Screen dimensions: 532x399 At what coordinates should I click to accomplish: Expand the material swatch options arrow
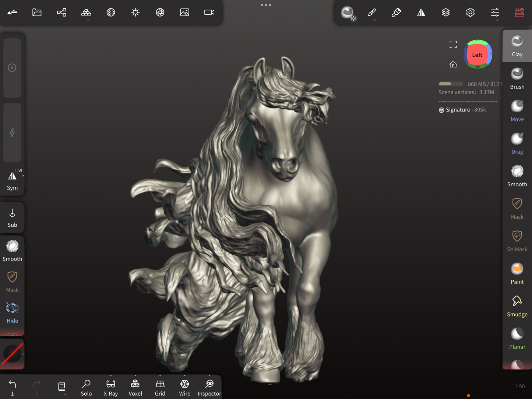point(23,354)
